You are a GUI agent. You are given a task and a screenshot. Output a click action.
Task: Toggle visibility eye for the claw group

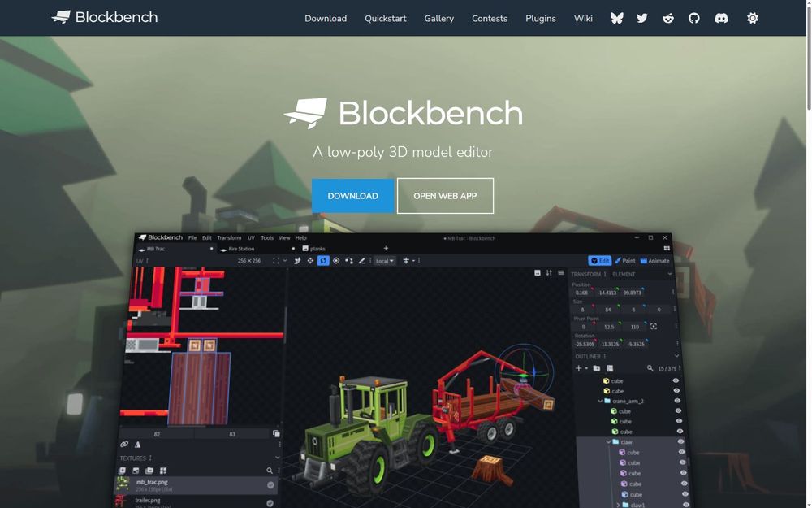[680, 441]
